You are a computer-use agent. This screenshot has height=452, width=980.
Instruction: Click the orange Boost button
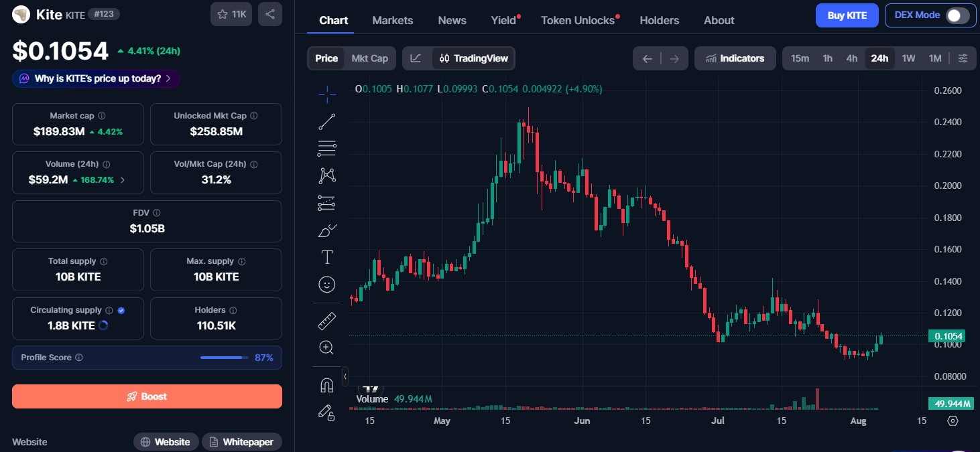(x=147, y=396)
